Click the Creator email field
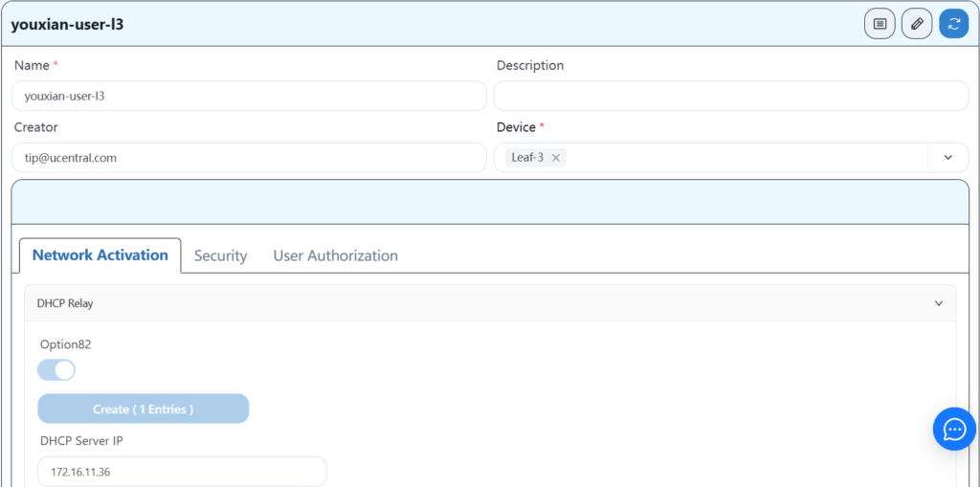Viewport: 980px width, 487px height. tap(249, 158)
